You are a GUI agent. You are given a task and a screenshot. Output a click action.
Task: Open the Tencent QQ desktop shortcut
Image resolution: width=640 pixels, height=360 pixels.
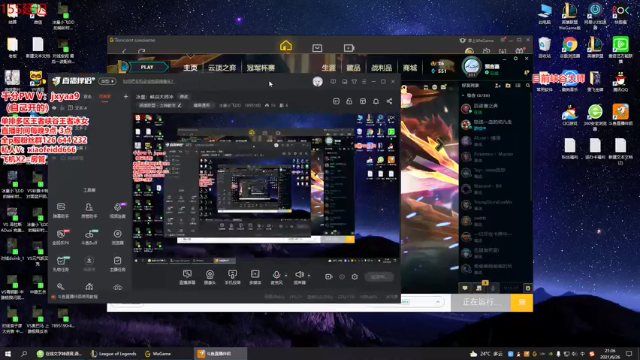(620, 81)
